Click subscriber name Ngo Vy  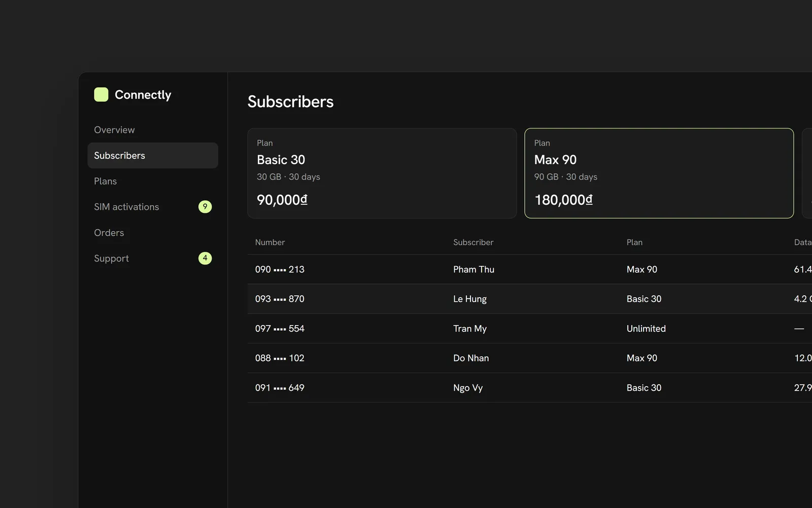tap(468, 388)
